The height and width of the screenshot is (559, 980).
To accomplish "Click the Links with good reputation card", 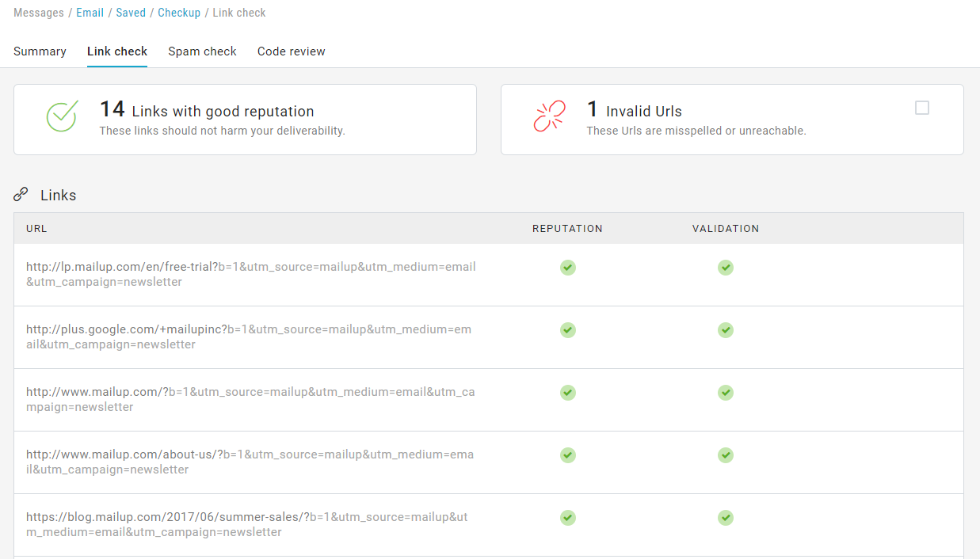I will [x=245, y=119].
